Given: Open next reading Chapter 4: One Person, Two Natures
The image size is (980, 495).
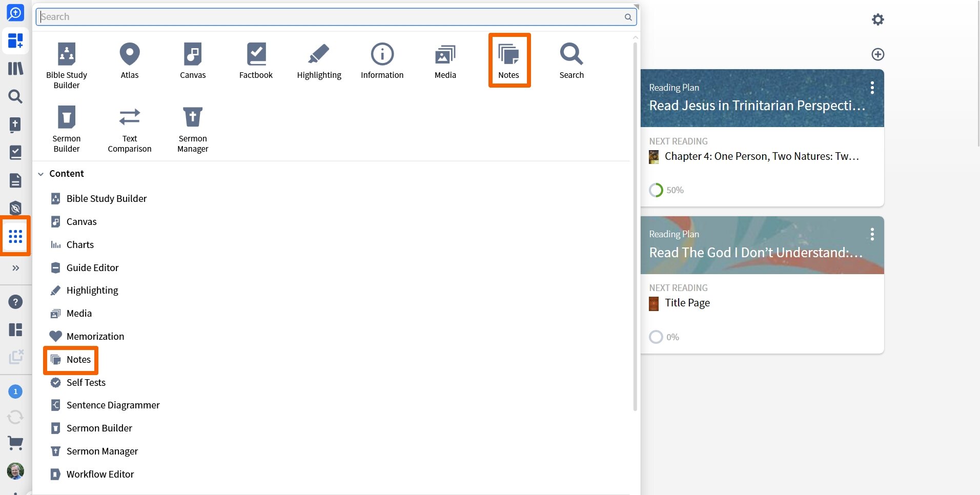Looking at the screenshot, I should (762, 156).
